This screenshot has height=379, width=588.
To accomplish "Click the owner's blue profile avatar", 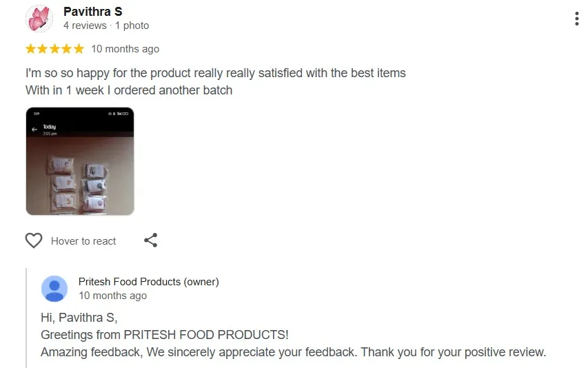I will pyautogui.click(x=54, y=289).
